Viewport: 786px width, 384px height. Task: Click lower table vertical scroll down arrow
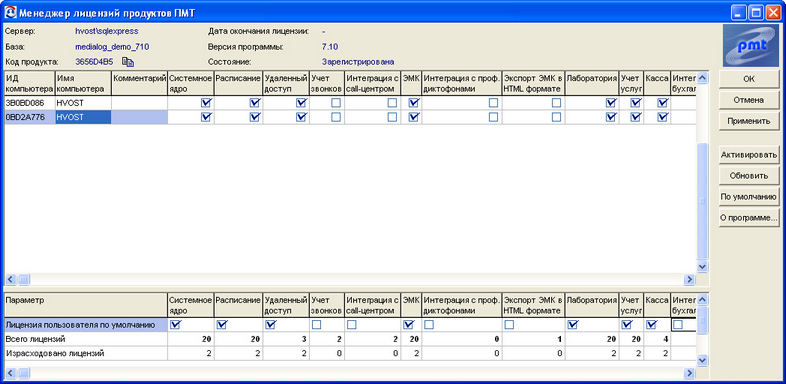[x=702, y=360]
